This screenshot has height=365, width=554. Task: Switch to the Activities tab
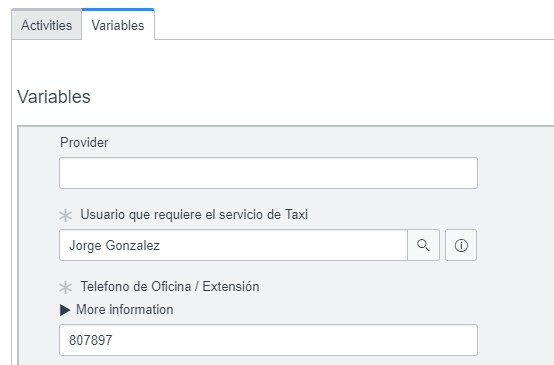(x=47, y=25)
